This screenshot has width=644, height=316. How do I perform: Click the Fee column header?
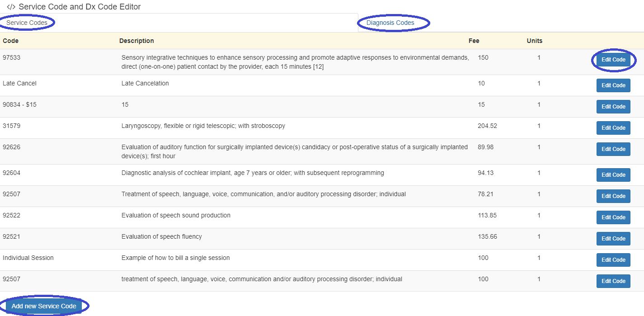point(474,41)
